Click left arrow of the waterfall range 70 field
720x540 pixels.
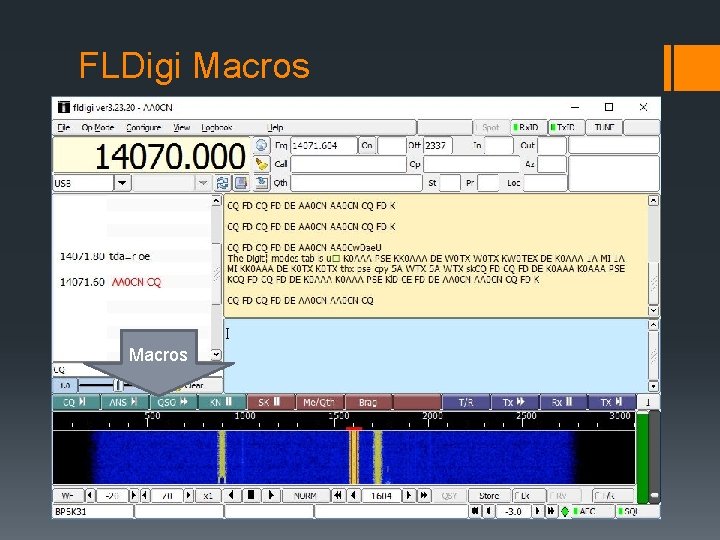[144, 495]
